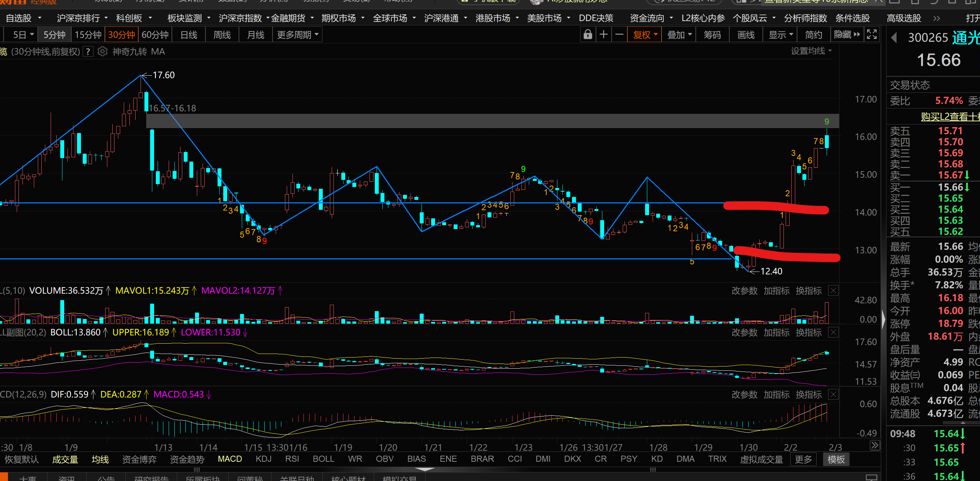
Task: Switch the chart to 60分钟 period
Action: [155, 35]
